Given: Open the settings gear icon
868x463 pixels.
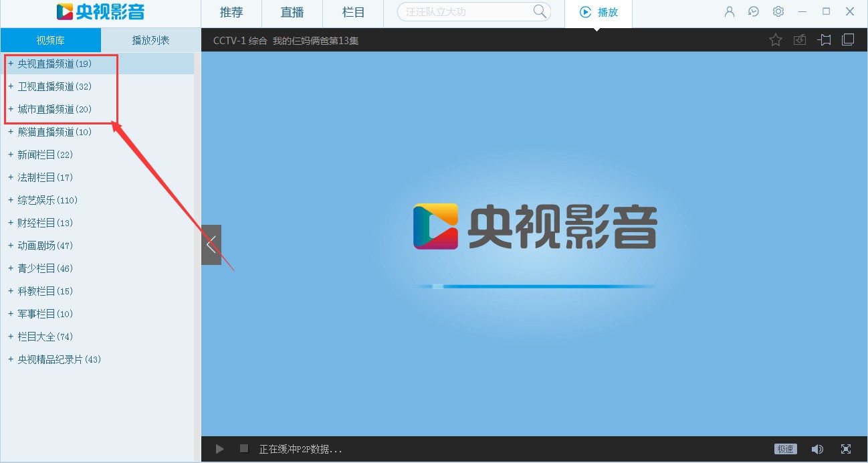Looking at the screenshot, I should (x=778, y=11).
